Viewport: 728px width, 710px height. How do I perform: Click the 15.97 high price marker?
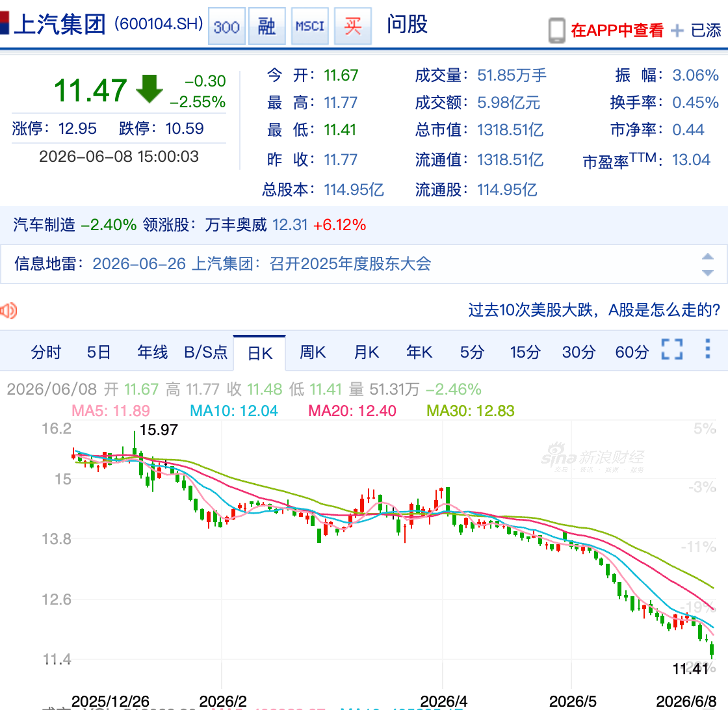click(x=159, y=430)
